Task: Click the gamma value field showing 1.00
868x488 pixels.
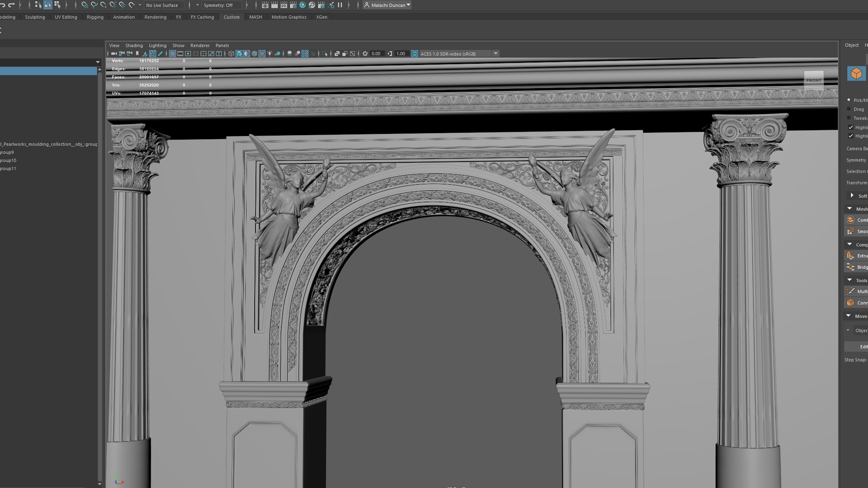Action: 401,54
